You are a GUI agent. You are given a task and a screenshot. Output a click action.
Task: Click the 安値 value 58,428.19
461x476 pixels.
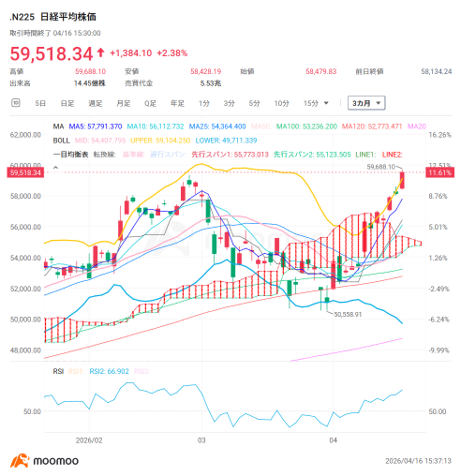point(206,71)
